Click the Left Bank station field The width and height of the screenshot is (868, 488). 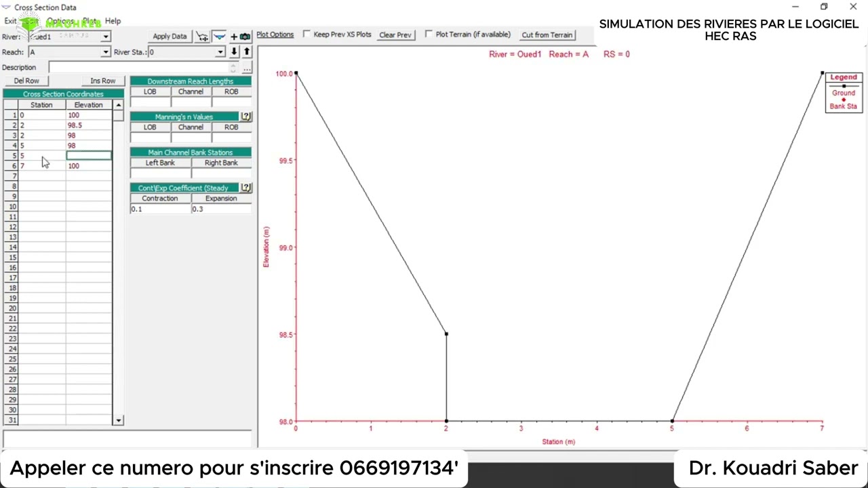click(160, 174)
